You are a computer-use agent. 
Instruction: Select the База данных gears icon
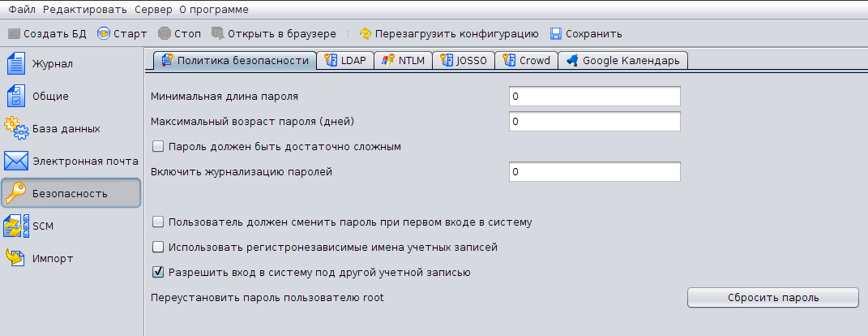pyautogui.click(x=17, y=128)
